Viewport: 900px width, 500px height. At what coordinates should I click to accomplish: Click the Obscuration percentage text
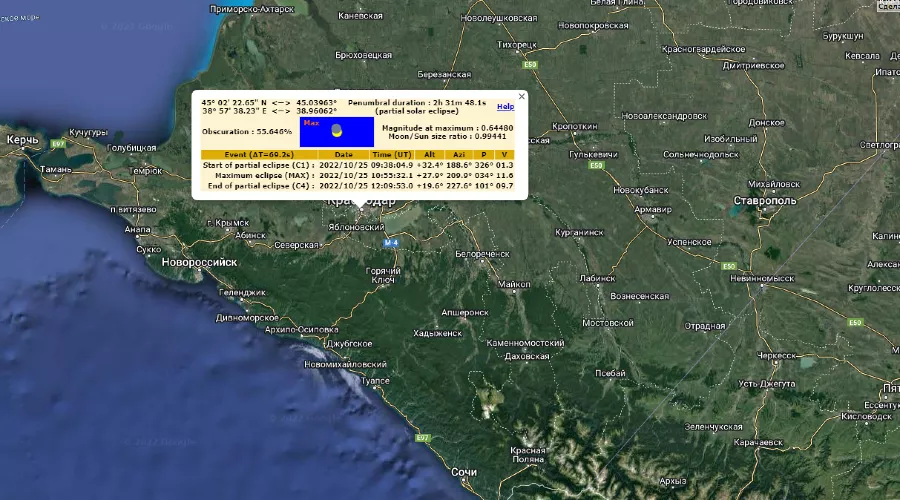(247, 131)
